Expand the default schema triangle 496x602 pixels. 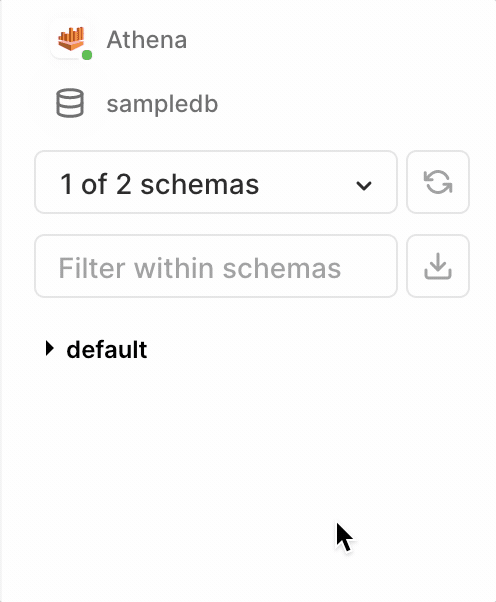[x=50, y=348]
